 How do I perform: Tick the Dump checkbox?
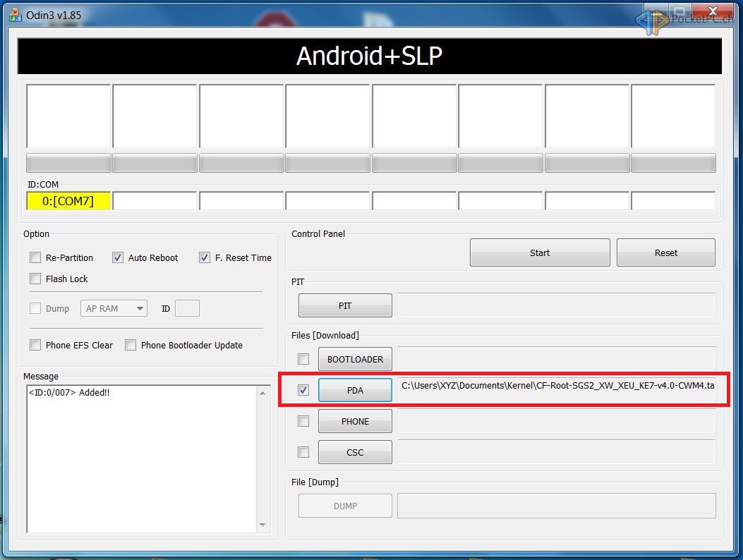tap(35, 308)
